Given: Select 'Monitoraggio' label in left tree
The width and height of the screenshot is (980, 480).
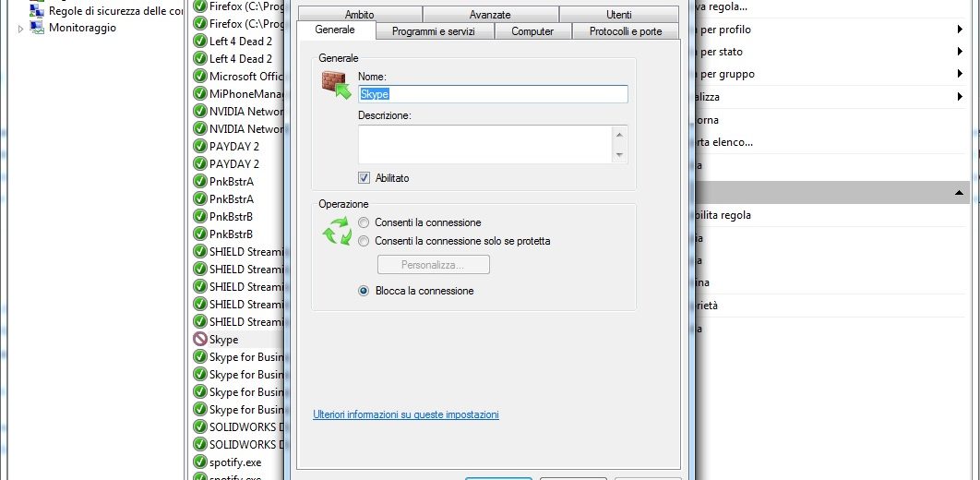Looking at the screenshot, I should click(x=82, y=28).
